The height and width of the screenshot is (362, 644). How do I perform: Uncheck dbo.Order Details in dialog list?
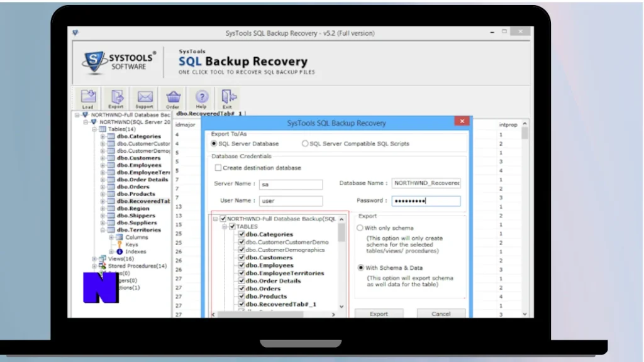click(241, 281)
